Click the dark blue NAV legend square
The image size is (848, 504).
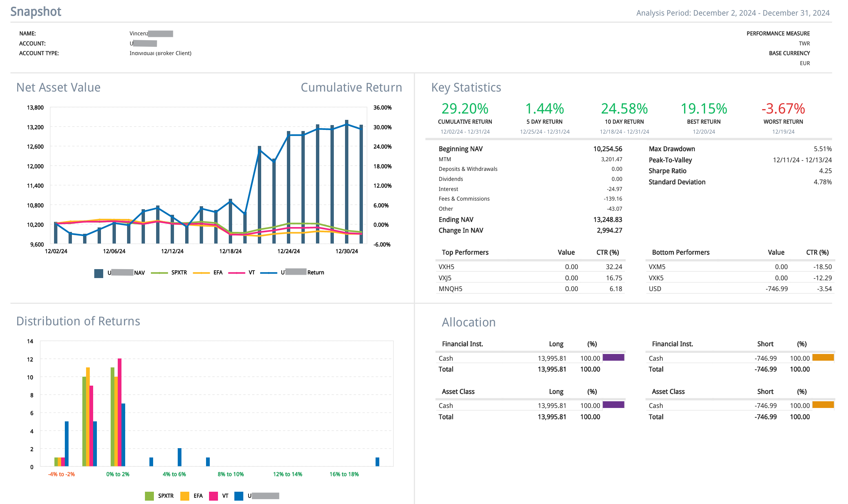(x=99, y=273)
